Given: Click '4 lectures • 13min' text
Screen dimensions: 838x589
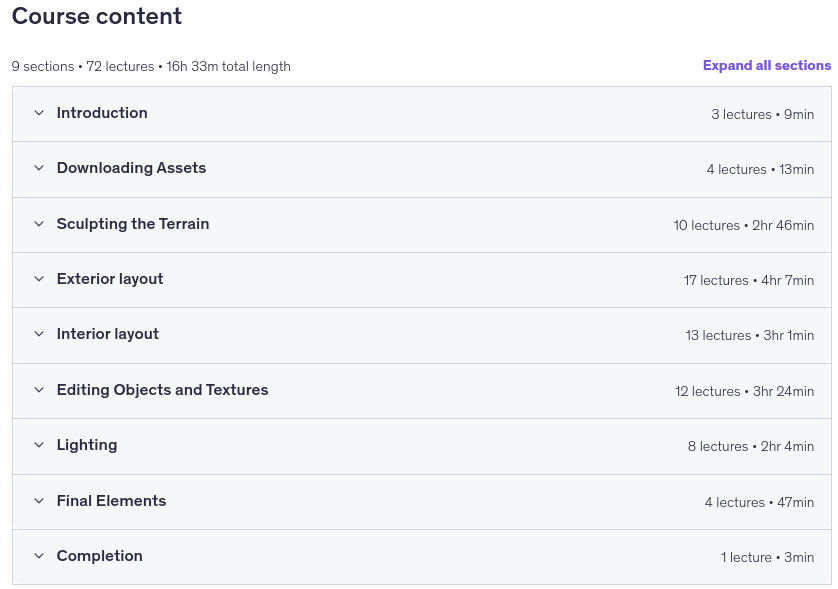Looking at the screenshot, I should click(x=761, y=169).
